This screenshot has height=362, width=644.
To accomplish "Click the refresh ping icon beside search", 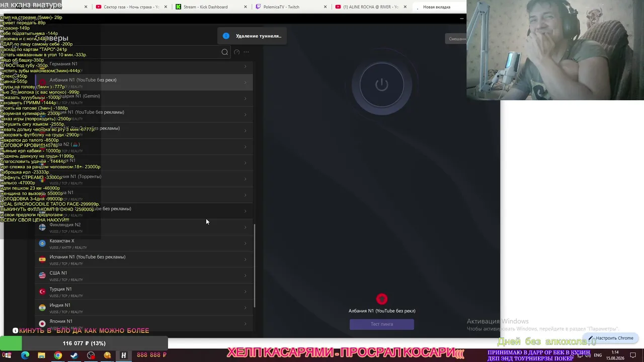I will pos(237,52).
